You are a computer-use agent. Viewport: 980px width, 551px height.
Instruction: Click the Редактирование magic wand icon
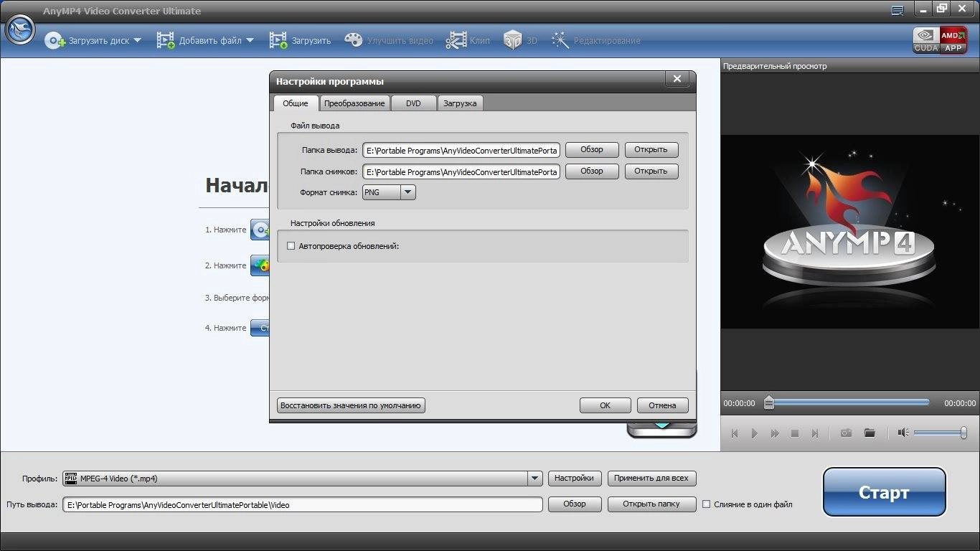click(560, 40)
